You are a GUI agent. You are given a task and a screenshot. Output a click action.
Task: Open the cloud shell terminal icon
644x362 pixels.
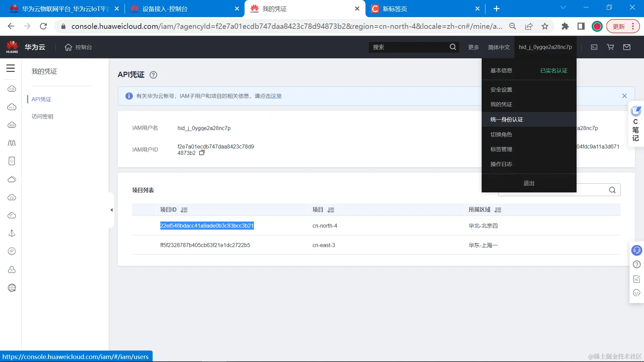[594, 47]
